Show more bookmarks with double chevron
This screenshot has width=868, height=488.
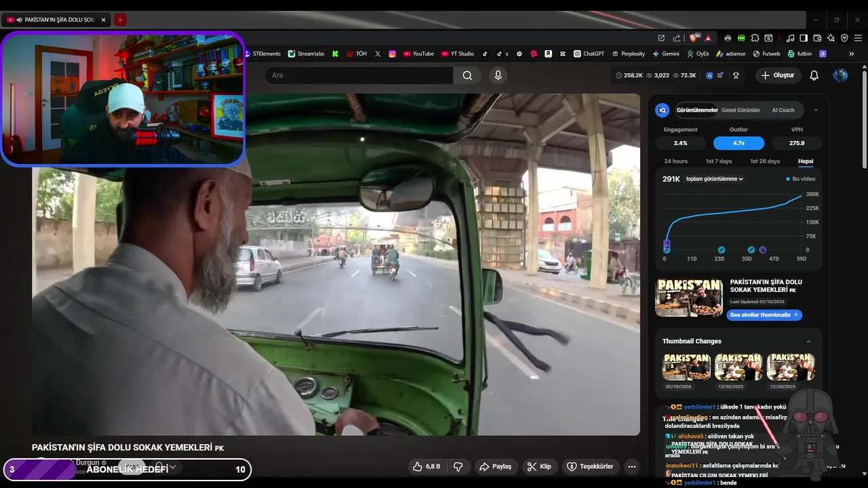point(852,54)
